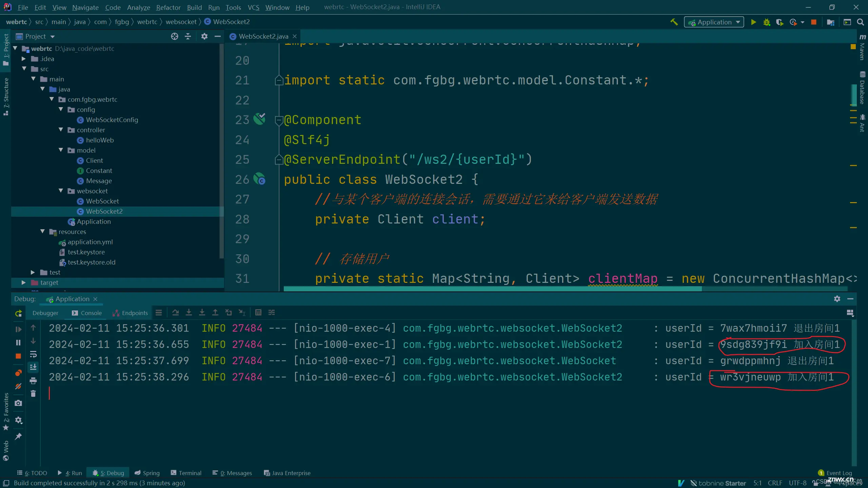This screenshot has height=488, width=868.
Task: Click the Resume Program (play) icon
Action: (19, 329)
